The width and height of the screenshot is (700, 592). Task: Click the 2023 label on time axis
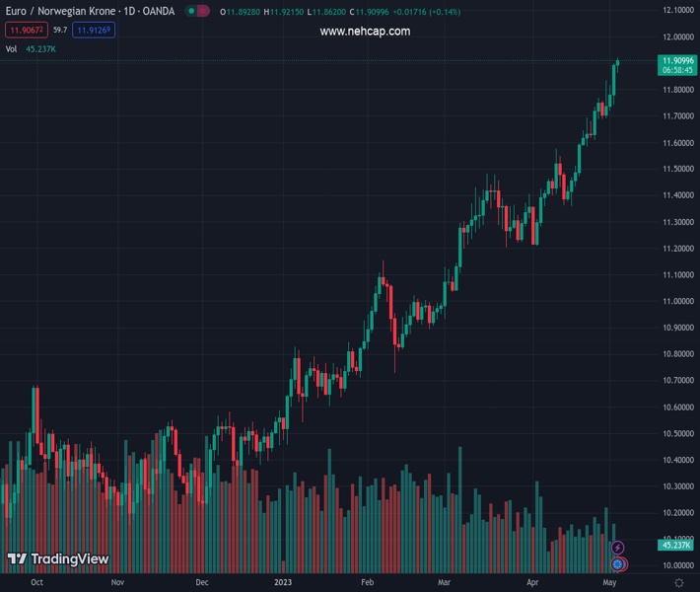282,583
